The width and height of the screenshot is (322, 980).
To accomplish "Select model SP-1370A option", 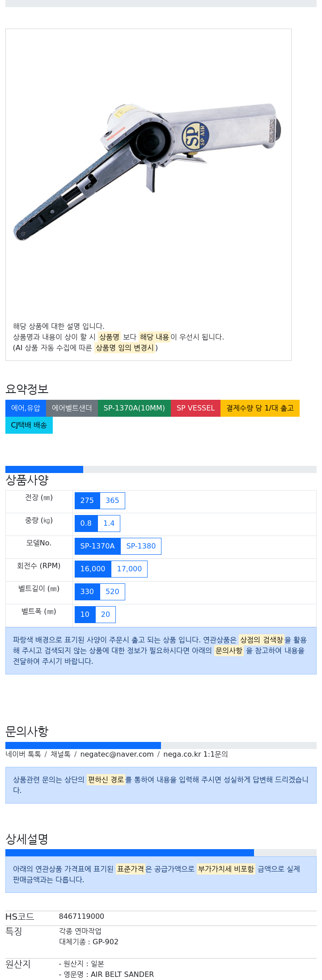I will point(97,546).
